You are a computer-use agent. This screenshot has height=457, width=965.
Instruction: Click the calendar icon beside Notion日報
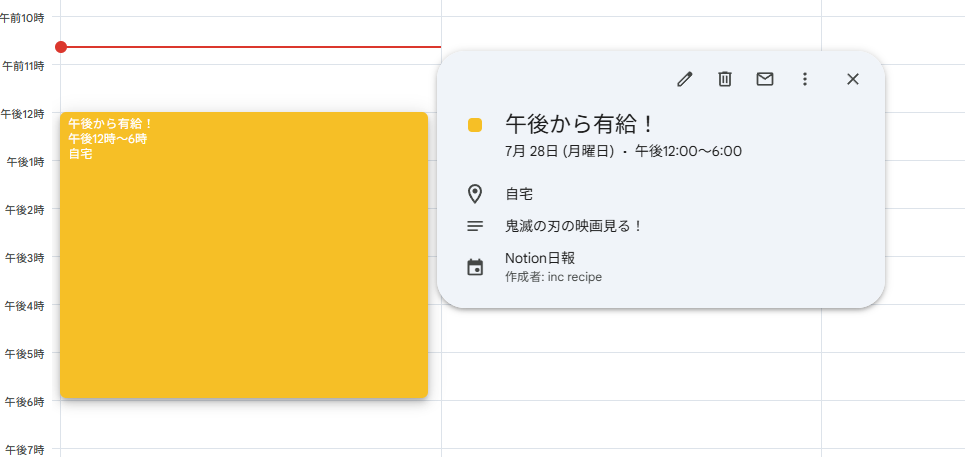pos(474,268)
